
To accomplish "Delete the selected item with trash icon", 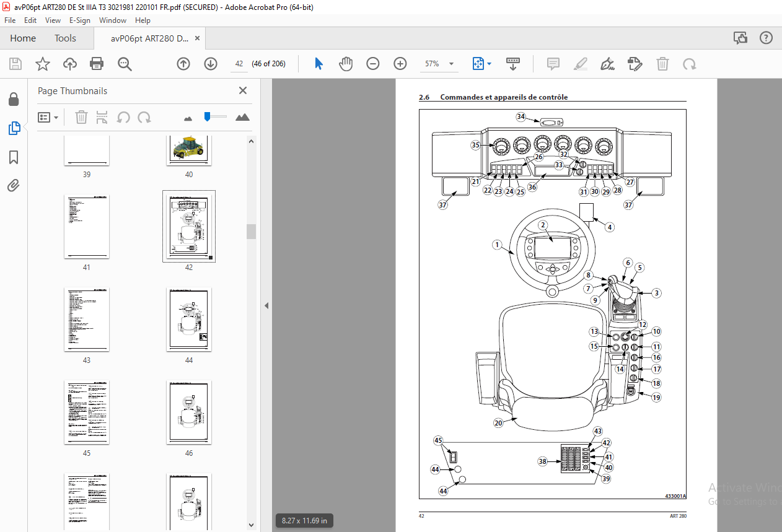I will (662, 64).
